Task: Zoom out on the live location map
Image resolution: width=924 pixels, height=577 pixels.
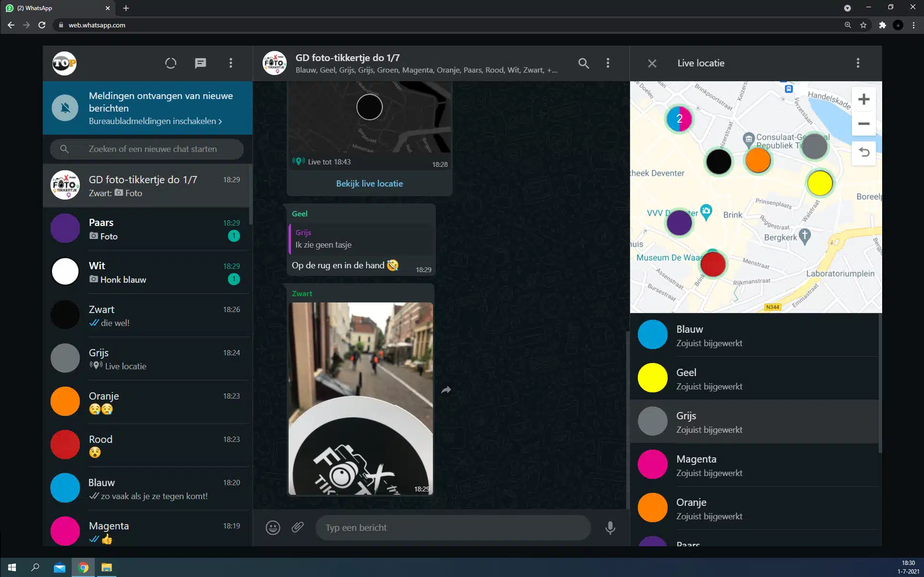Action: [863, 124]
